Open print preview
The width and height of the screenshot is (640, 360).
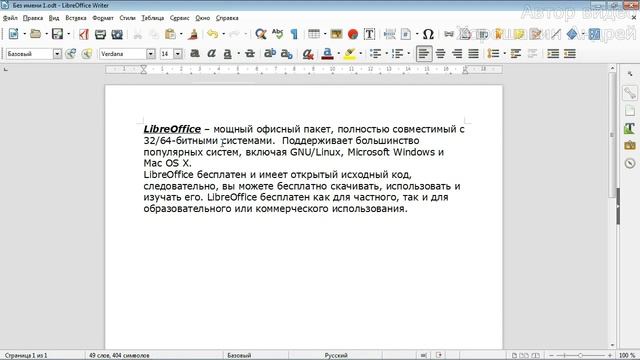[x=117, y=34]
